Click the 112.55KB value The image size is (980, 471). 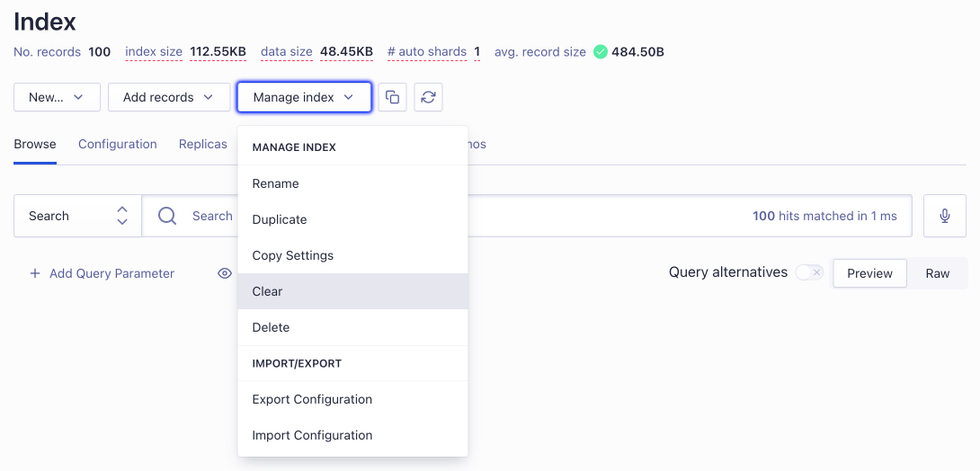click(x=218, y=52)
